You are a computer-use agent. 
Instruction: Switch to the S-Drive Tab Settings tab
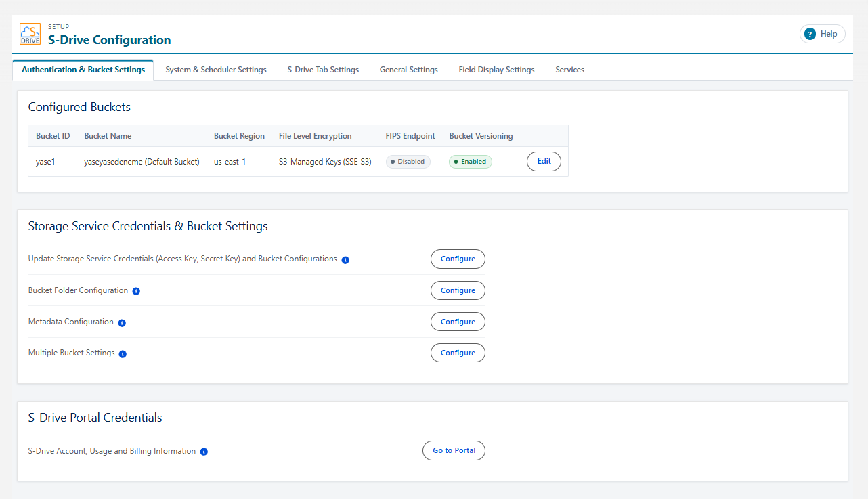click(x=323, y=70)
